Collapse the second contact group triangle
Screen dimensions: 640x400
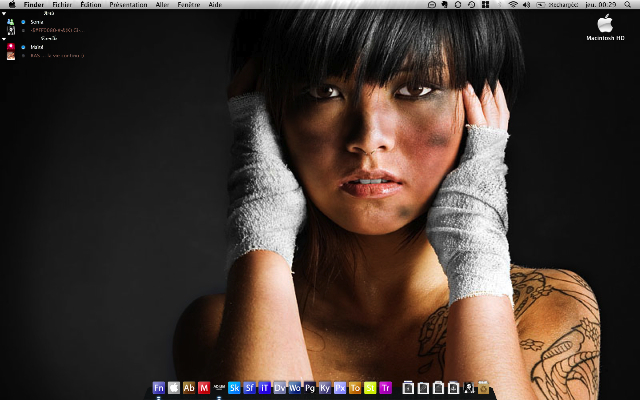(x=4, y=39)
